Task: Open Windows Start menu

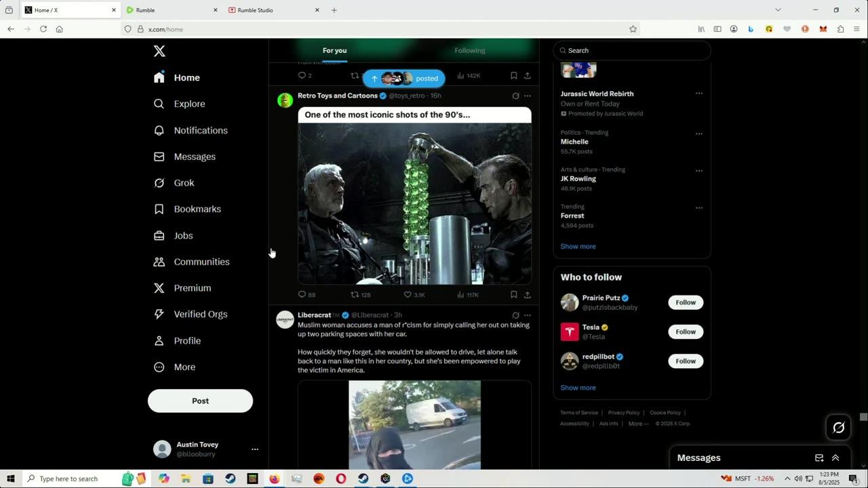Action: (x=10, y=479)
